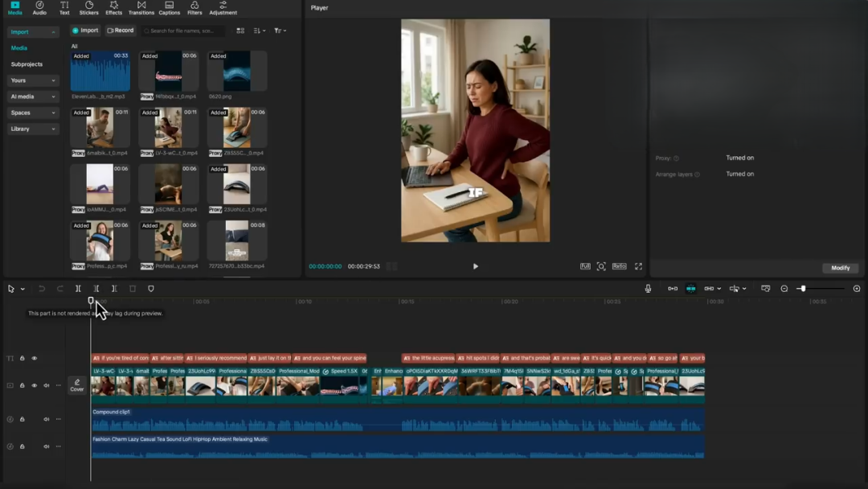This screenshot has height=489, width=868.
Task: Expand the AI media section
Action: [53, 97]
